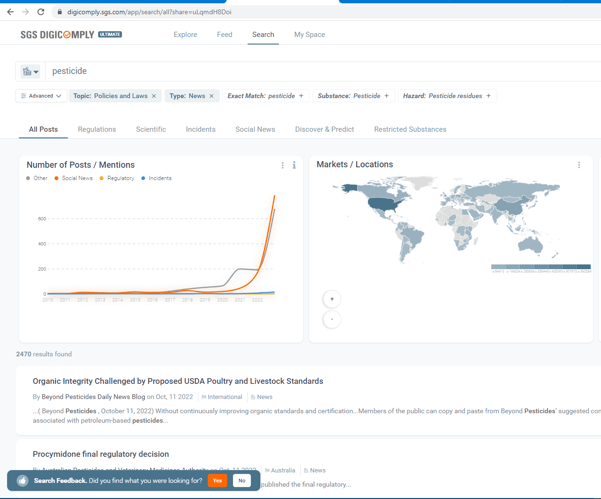Answer Yes to Search Feedback prompt

click(217, 481)
